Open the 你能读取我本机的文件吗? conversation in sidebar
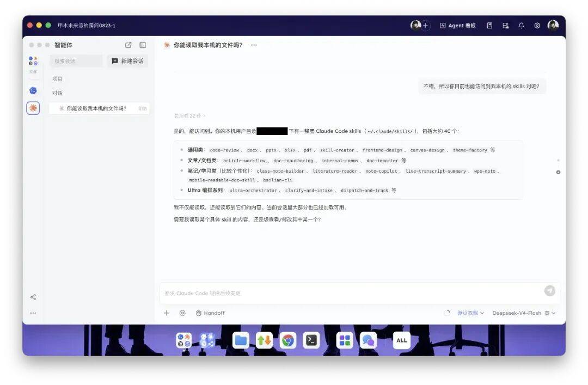 pos(100,108)
